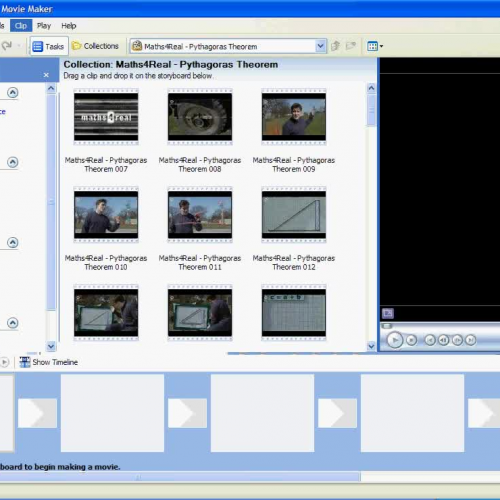Click the monitor's Forward button
This screenshot has height=500, width=500.
pos(471,340)
